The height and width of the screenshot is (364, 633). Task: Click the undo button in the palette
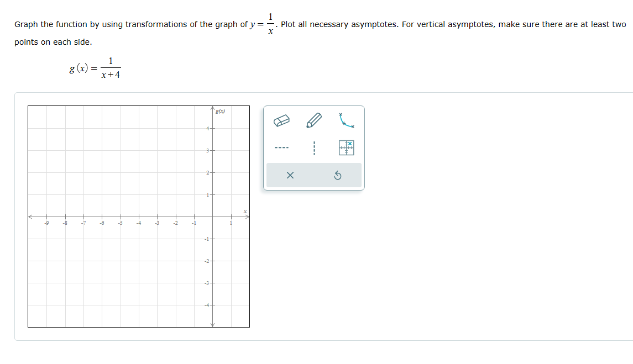(x=338, y=175)
